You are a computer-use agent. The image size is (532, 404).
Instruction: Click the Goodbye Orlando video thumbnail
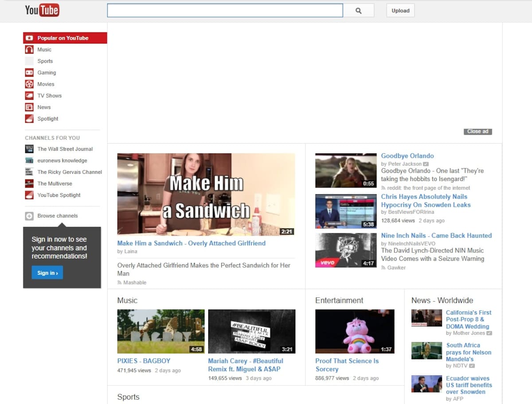tap(346, 171)
